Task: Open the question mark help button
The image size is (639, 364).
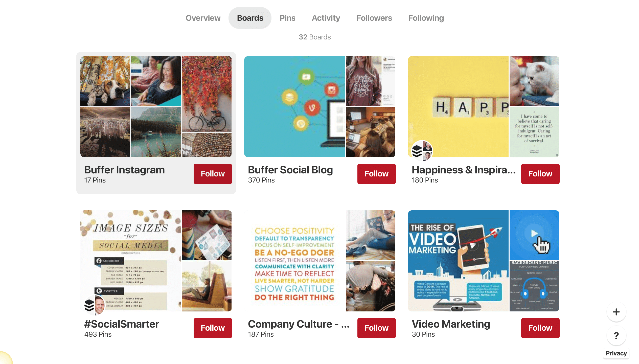Action: 616,336
